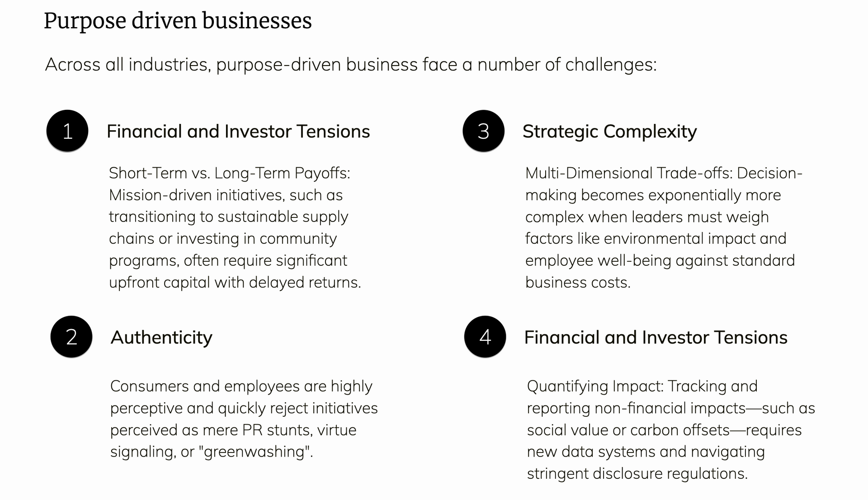Click the Authenticity heading
This screenshot has width=868, height=500.
tap(161, 338)
